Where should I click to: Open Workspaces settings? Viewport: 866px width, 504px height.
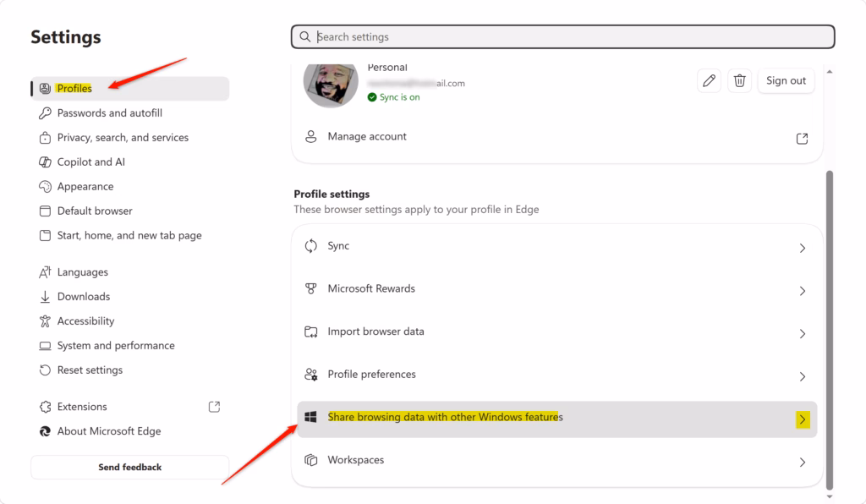click(557, 460)
